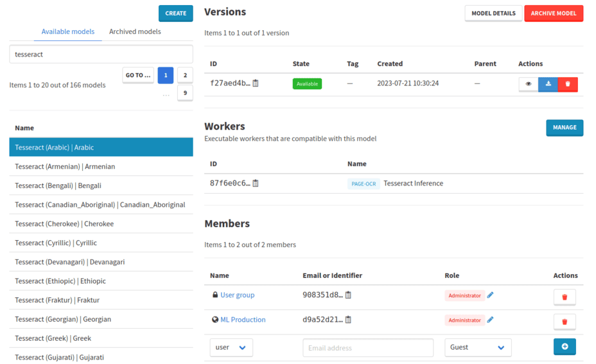Remove ML Production member
This screenshot has height=364, width=596.
tap(565, 322)
